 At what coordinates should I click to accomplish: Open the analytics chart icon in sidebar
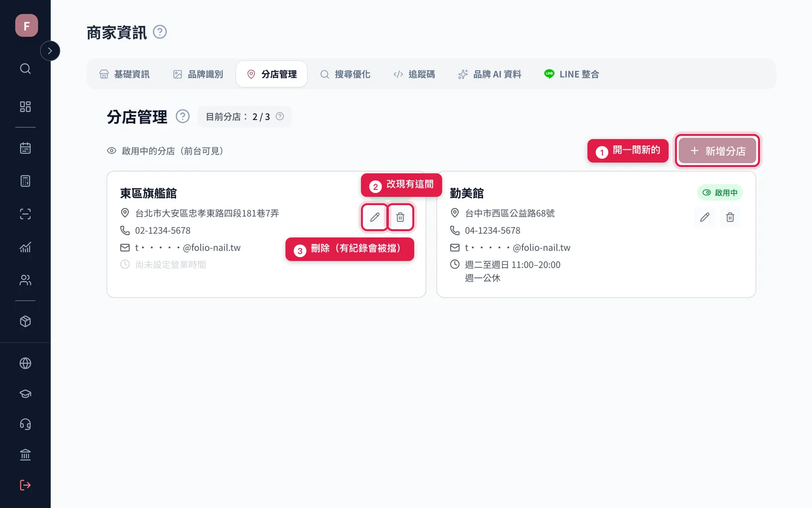(25, 247)
